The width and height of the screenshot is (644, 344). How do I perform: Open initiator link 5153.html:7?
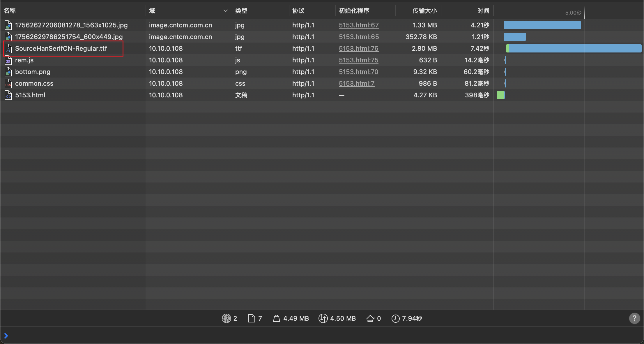click(356, 84)
